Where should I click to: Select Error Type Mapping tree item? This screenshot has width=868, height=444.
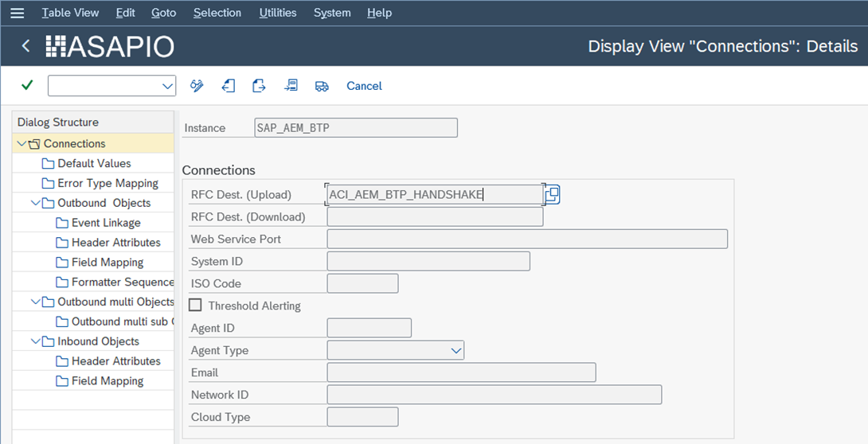click(x=108, y=184)
